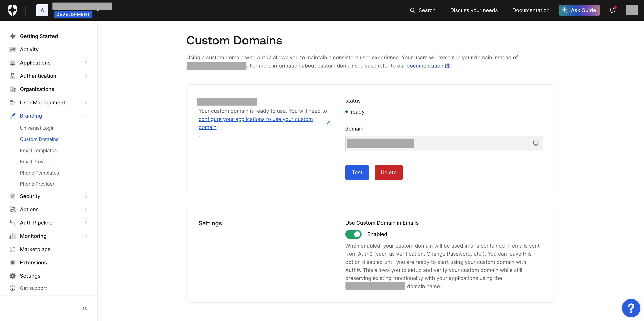Click the Auth0 shield logo
This screenshot has width=644, height=321.
pos(13,10)
